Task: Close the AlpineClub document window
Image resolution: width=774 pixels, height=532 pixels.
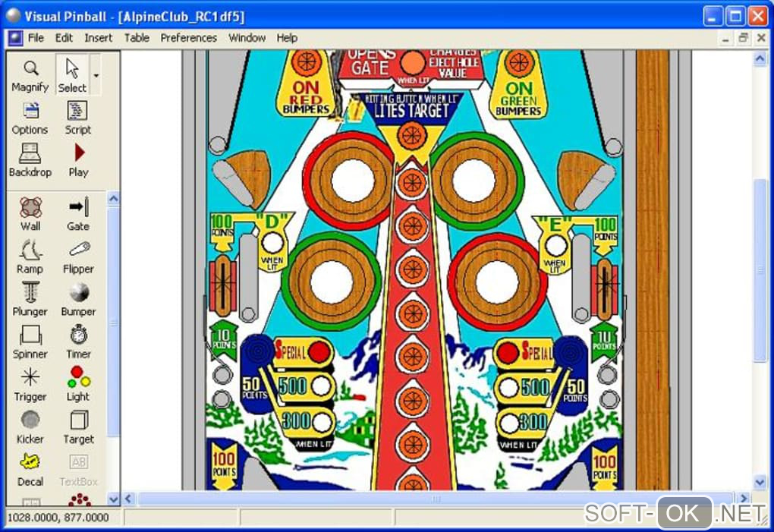Action: 761,38
